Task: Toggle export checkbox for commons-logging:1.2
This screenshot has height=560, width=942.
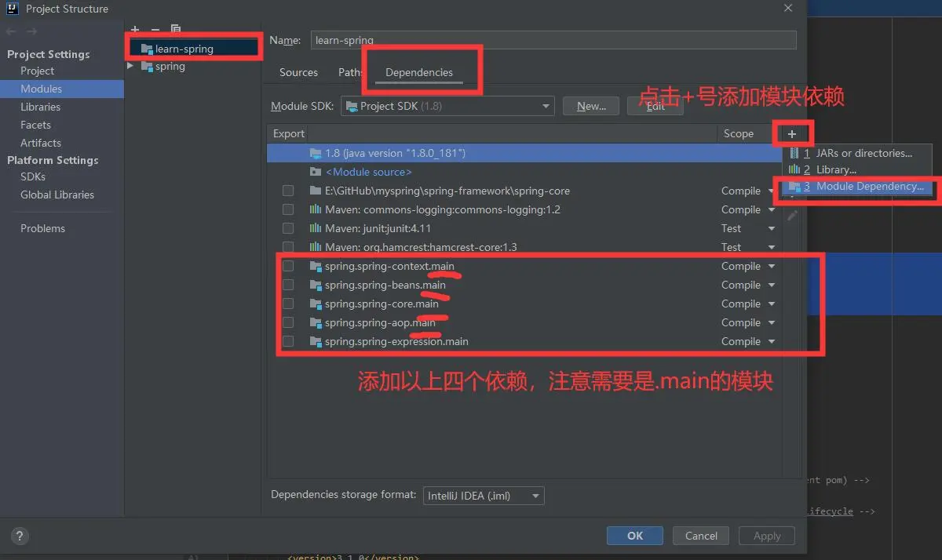Action: [x=288, y=209]
